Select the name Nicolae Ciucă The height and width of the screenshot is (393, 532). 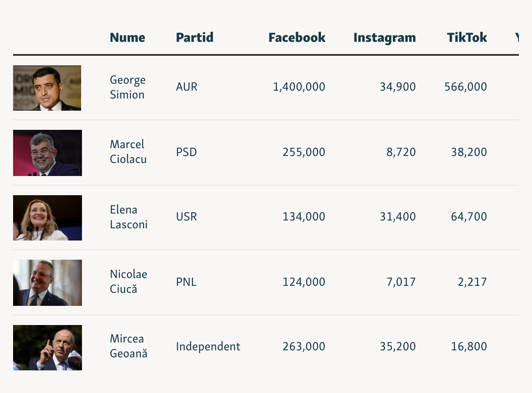pyautogui.click(x=129, y=281)
